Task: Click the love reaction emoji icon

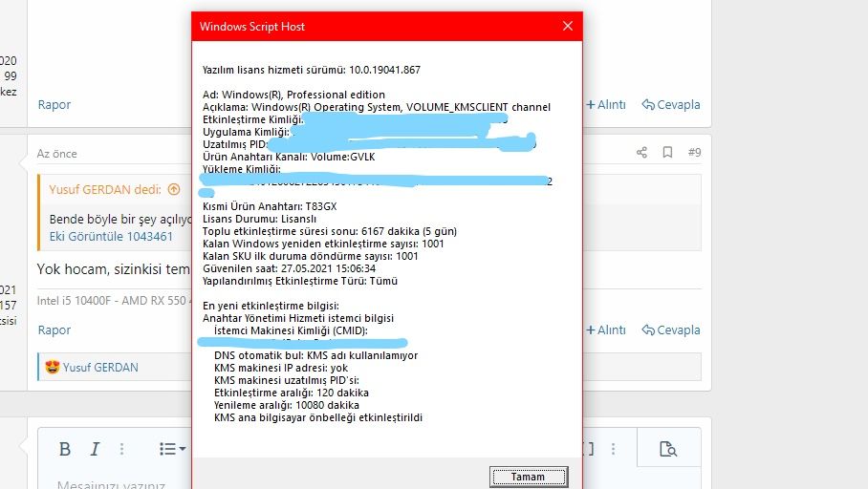Action: pyautogui.click(x=52, y=367)
